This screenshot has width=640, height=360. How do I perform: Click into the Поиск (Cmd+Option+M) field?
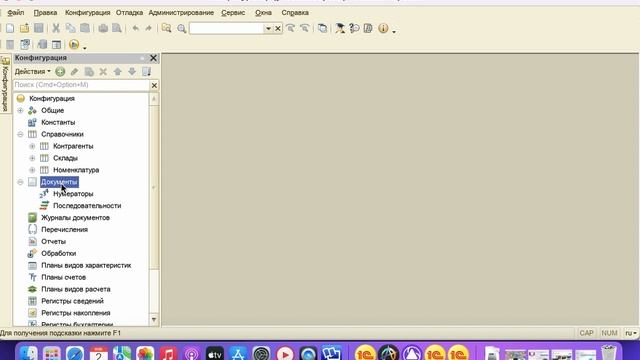(x=82, y=85)
